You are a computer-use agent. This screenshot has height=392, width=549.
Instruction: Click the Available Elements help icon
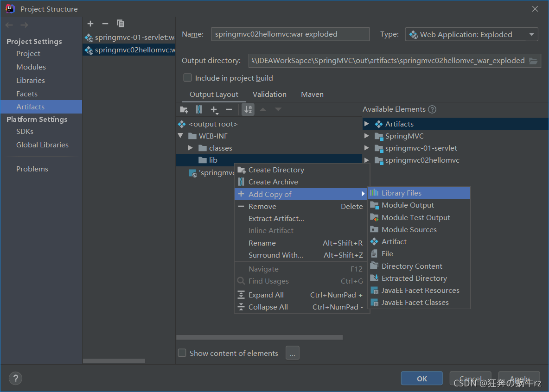pyautogui.click(x=433, y=109)
